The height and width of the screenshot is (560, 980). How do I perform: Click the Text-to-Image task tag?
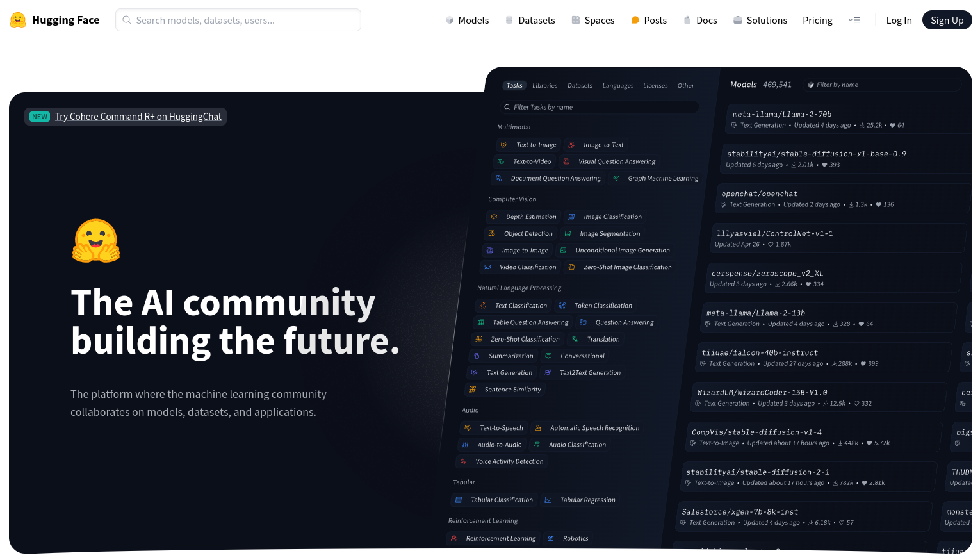535,145
